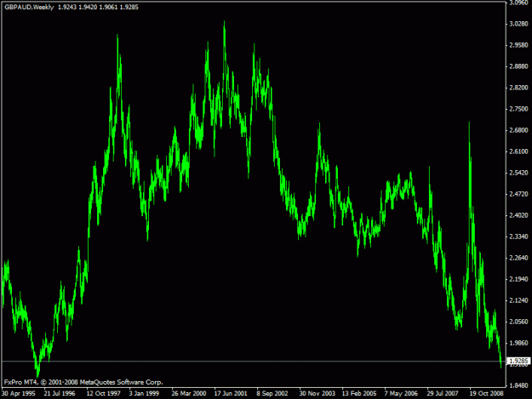Pick the 30 Nov 2003 date label
The image size is (532, 399).
317,394
